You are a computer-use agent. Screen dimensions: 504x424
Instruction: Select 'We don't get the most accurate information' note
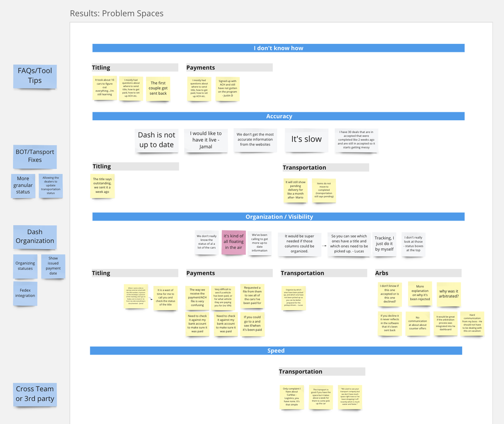point(255,140)
